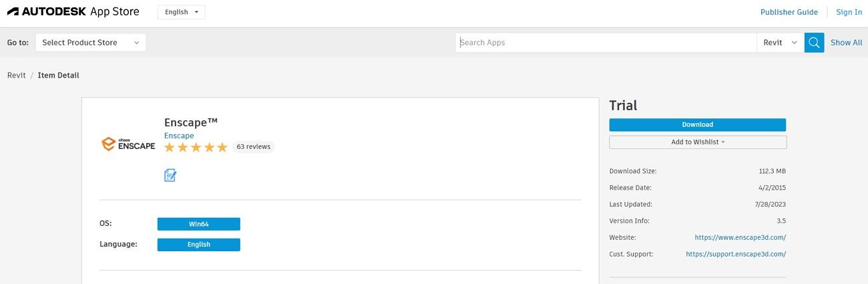This screenshot has height=284, width=868.
Task: View the 63 reviews badge
Action: [x=253, y=147]
